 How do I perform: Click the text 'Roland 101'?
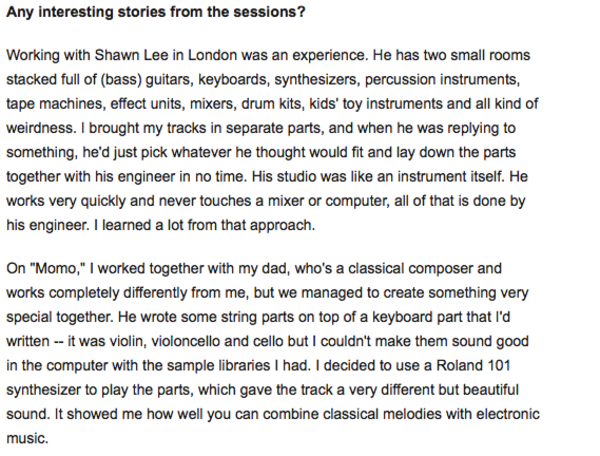(473, 365)
